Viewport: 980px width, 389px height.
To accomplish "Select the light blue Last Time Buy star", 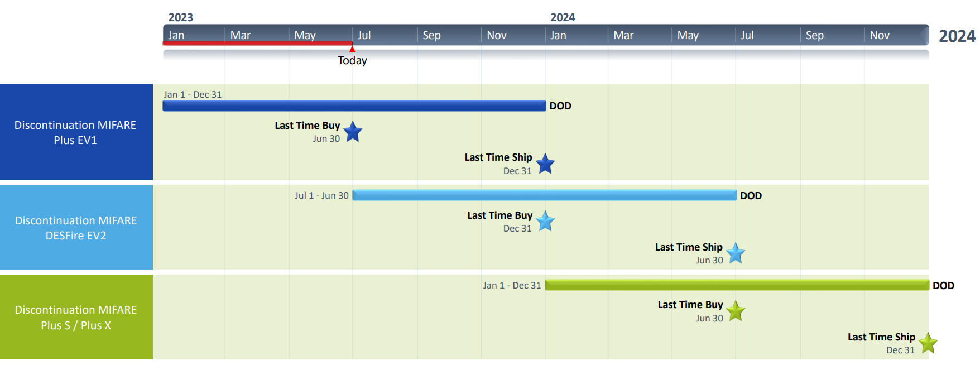I will (x=545, y=222).
